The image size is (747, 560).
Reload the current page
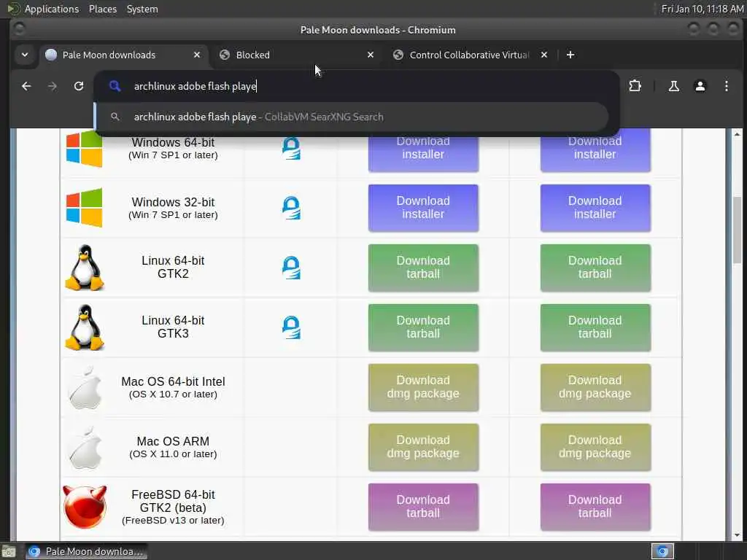coord(79,86)
